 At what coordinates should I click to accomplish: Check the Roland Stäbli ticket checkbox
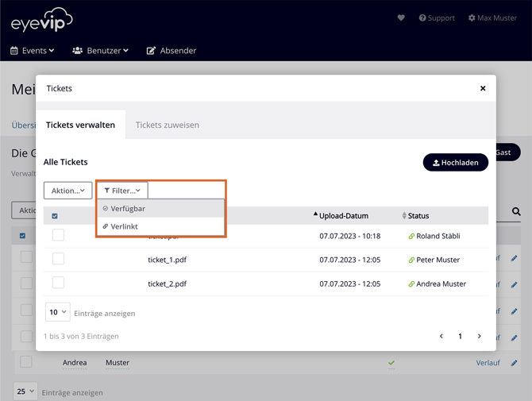pyautogui.click(x=58, y=235)
